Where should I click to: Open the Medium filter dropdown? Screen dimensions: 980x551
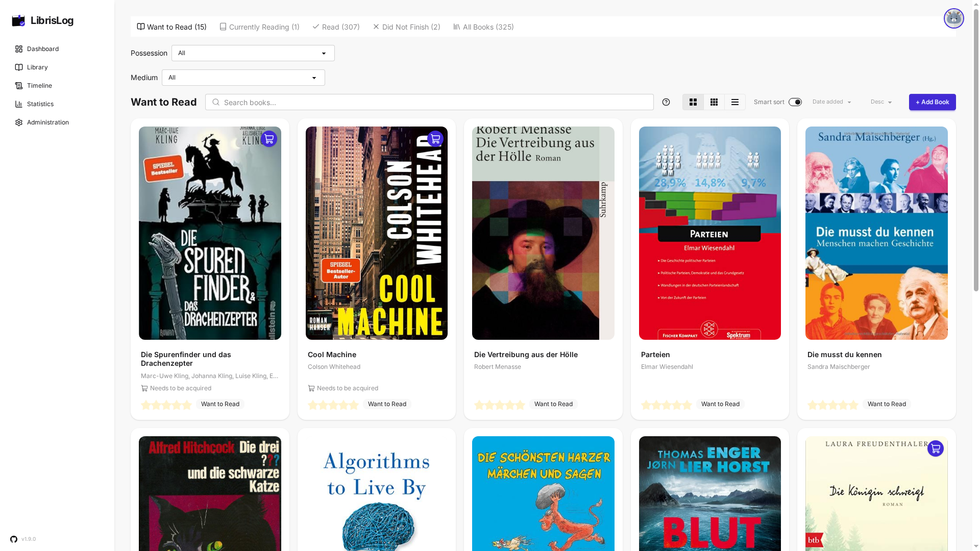click(x=243, y=78)
